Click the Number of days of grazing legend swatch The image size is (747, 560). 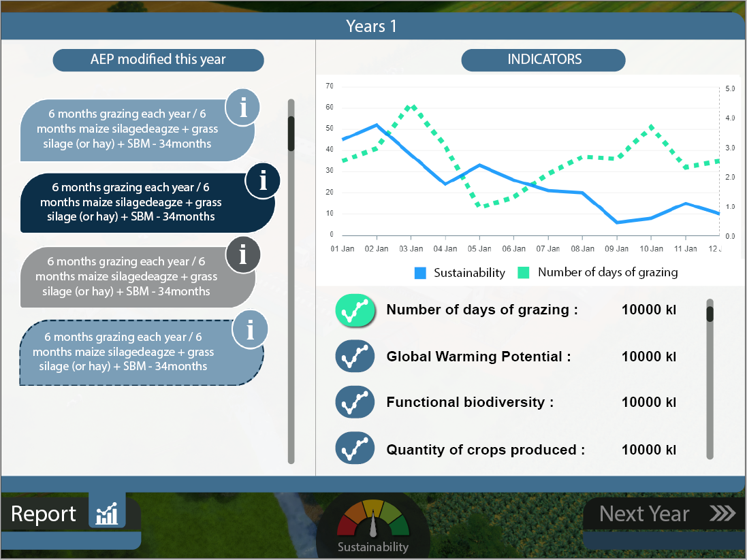click(524, 273)
